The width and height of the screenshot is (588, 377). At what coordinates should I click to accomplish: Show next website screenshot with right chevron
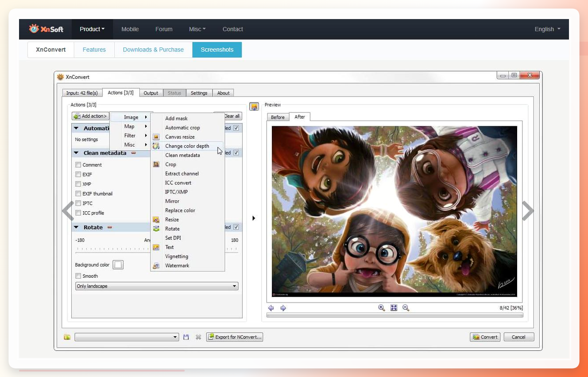pyautogui.click(x=528, y=211)
